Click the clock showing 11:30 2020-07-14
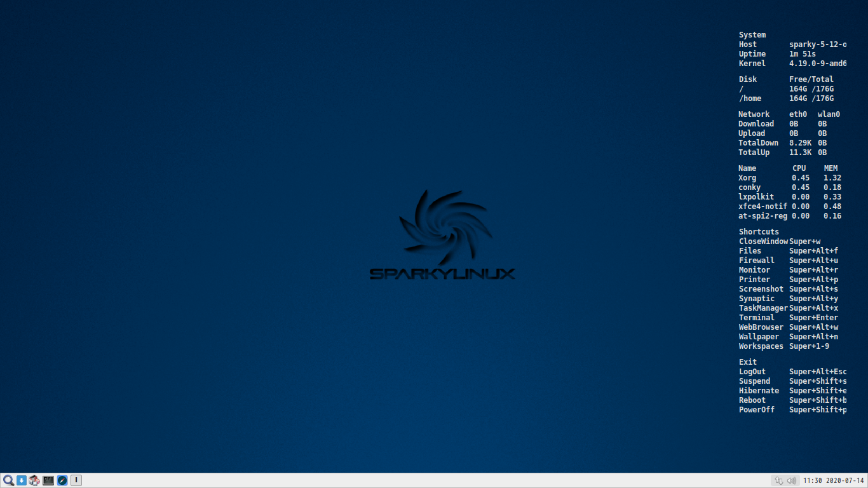868x488 pixels. [834, 481]
